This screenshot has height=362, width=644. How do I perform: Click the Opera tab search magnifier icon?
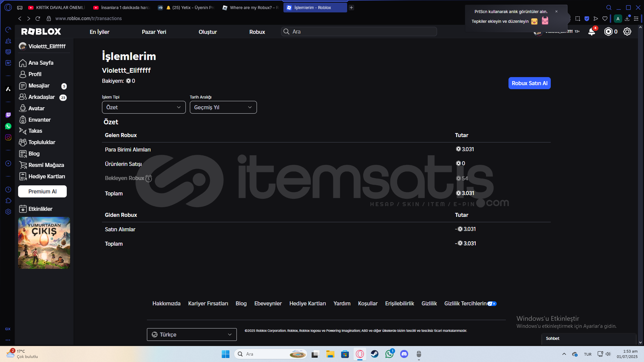609,7
